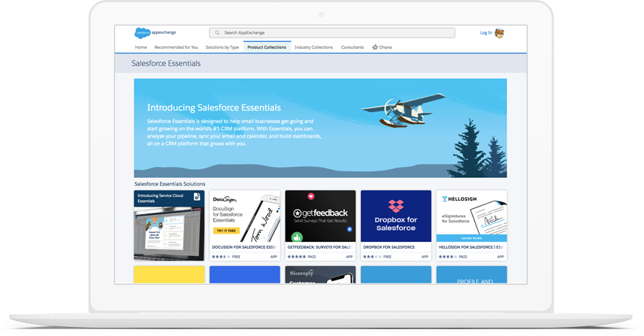Open Recommended for You tab
Screen dimensions: 644x336
point(176,47)
